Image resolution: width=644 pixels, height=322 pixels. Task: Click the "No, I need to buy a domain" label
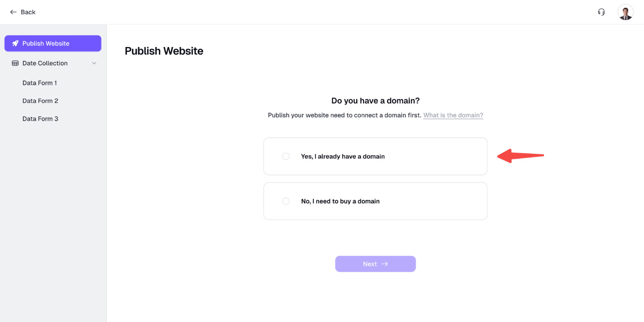pyautogui.click(x=340, y=201)
